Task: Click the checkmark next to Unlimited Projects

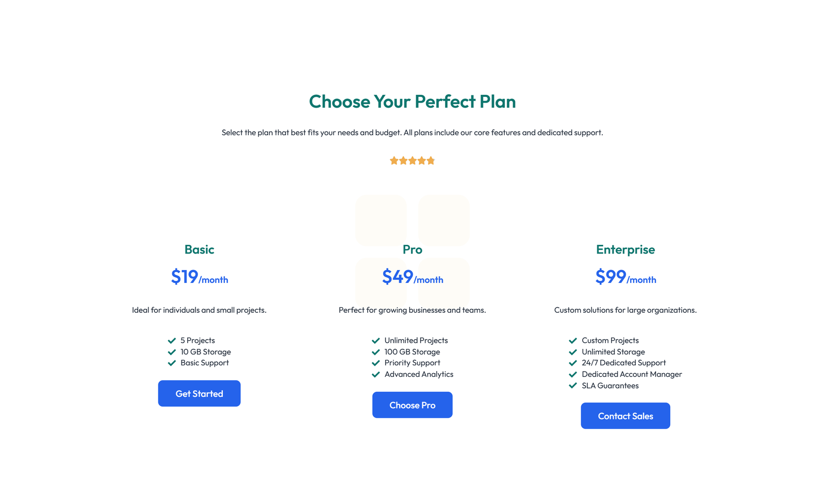Action: [x=375, y=340]
